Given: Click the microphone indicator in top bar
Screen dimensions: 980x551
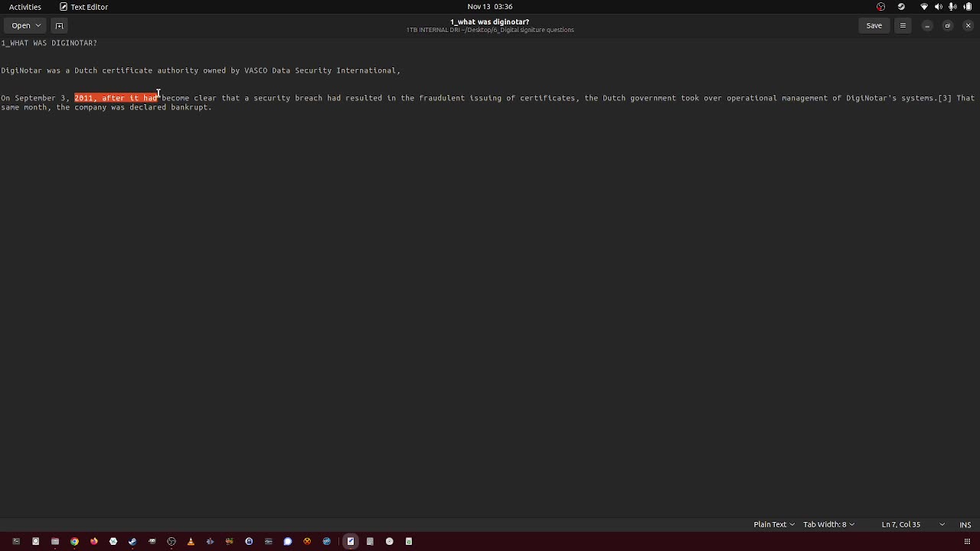Looking at the screenshot, I should click(x=952, y=7).
